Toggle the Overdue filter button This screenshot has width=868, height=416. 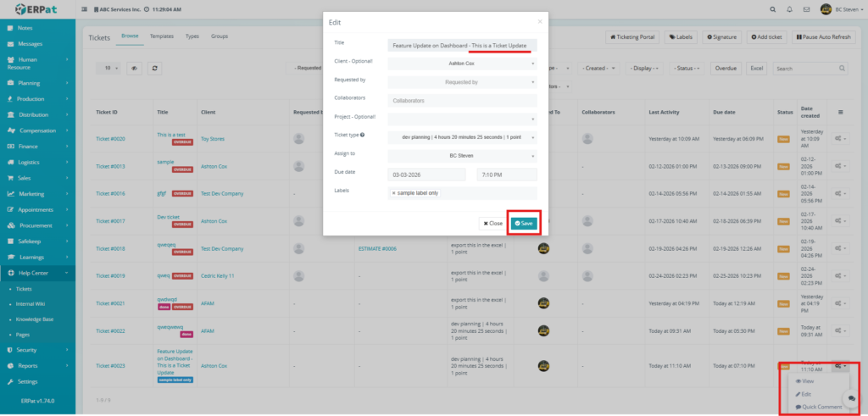click(726, 68)
